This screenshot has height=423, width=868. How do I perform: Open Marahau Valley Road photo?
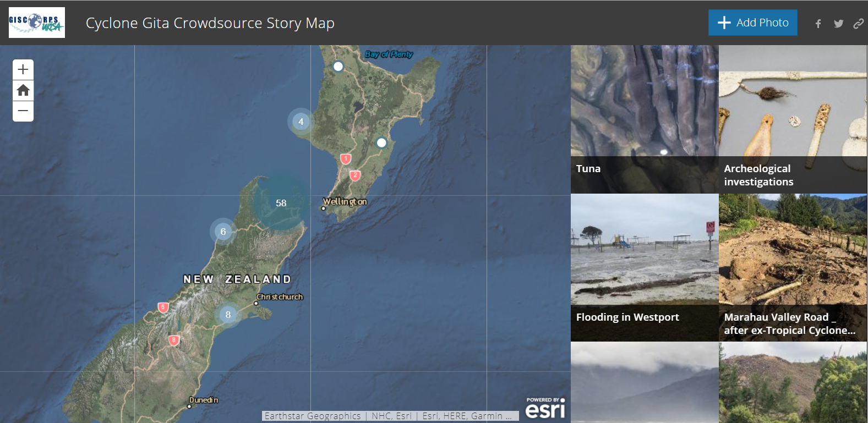793,267
